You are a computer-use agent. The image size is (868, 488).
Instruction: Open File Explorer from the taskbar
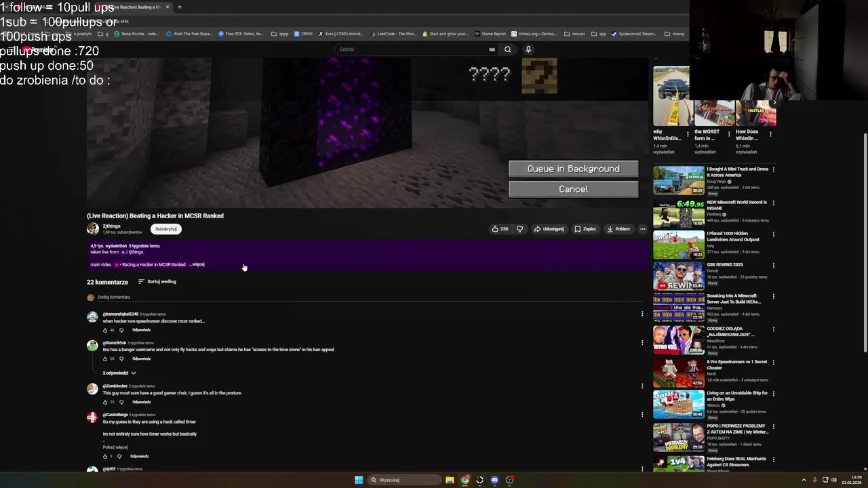click(x=450, y=480)
